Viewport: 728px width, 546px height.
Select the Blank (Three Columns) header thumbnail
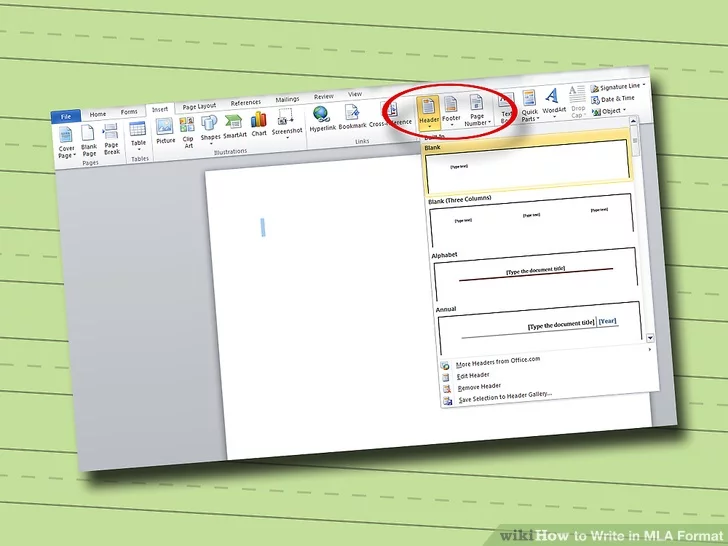(530, 218)
